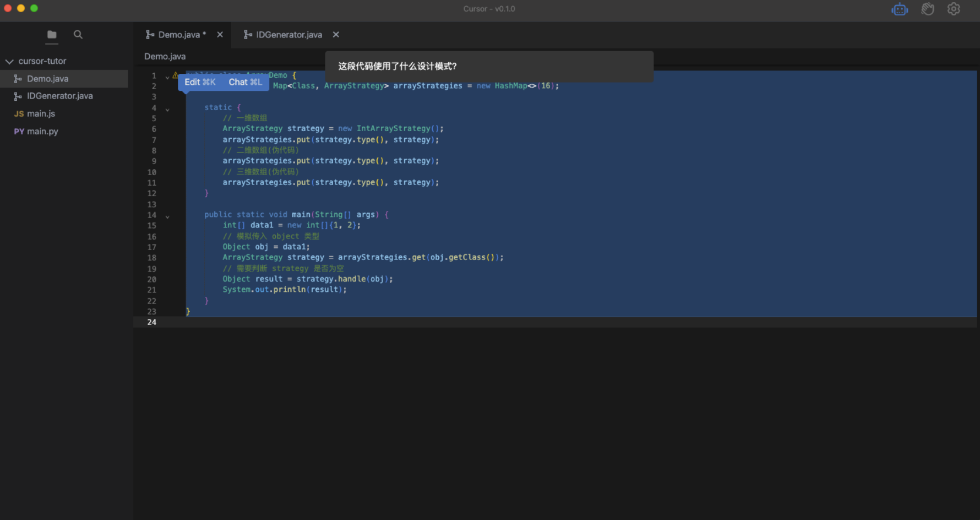The image size is (980, 520).
Task: Focus the chat prompt input box
Action: (489, 66)
